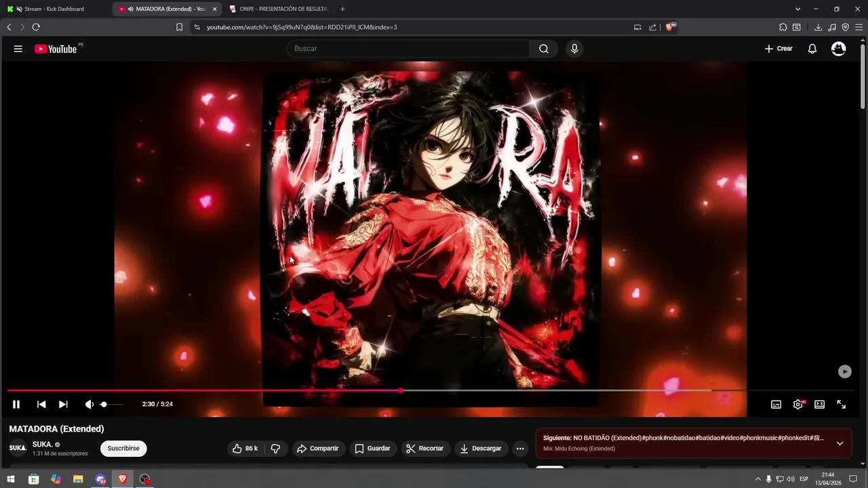Start voice search with the microphone
The image size is (868, 488).
pos(574,49)
